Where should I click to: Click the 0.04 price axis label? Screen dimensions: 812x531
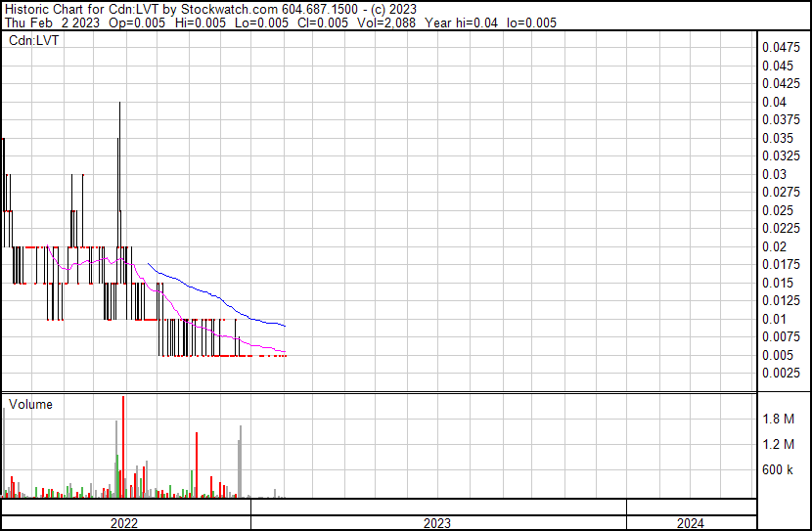tap(774, 102)
